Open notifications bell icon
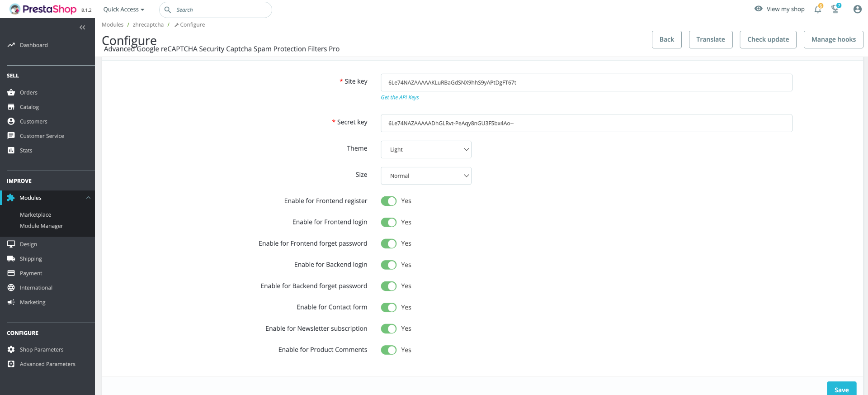This screenshot has width=868, height=395. coord(818,9)
